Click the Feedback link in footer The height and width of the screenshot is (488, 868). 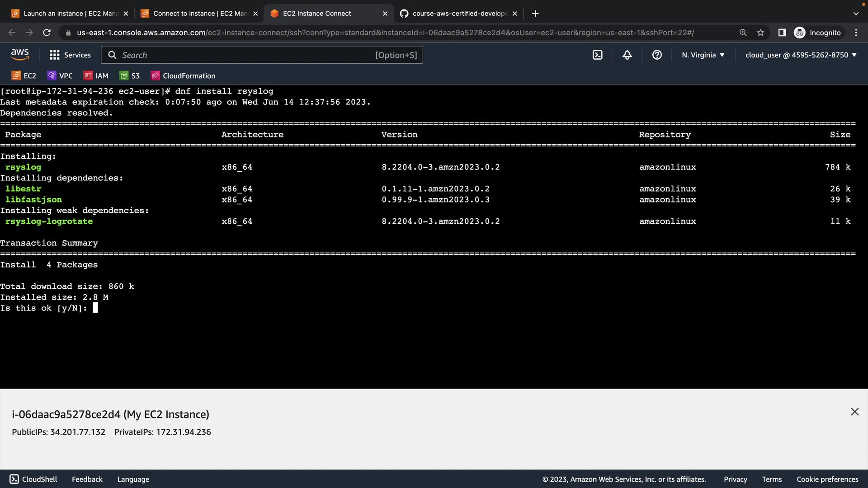click(x=87, y=479)
